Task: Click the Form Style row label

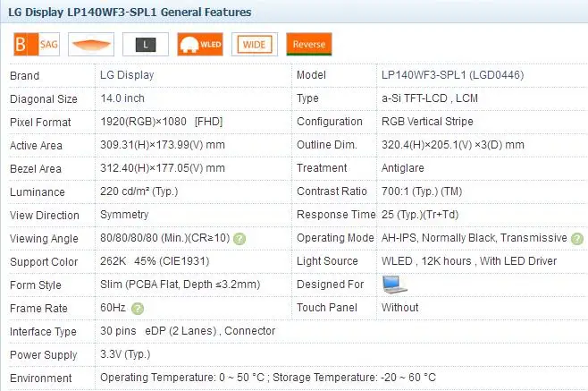Action: click(x=36, y=285)
